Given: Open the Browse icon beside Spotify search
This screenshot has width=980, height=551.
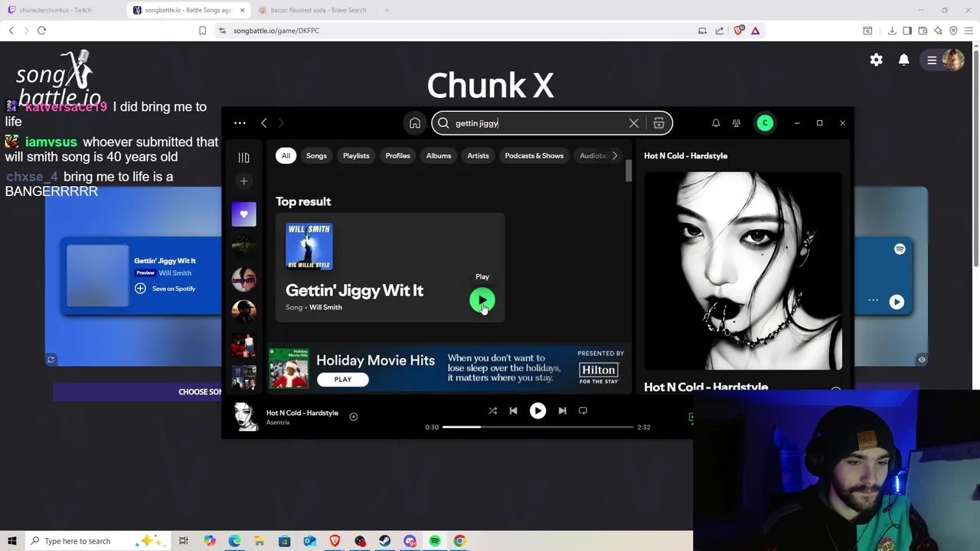Looking at the screenshot, I should [x=658, y=123].
